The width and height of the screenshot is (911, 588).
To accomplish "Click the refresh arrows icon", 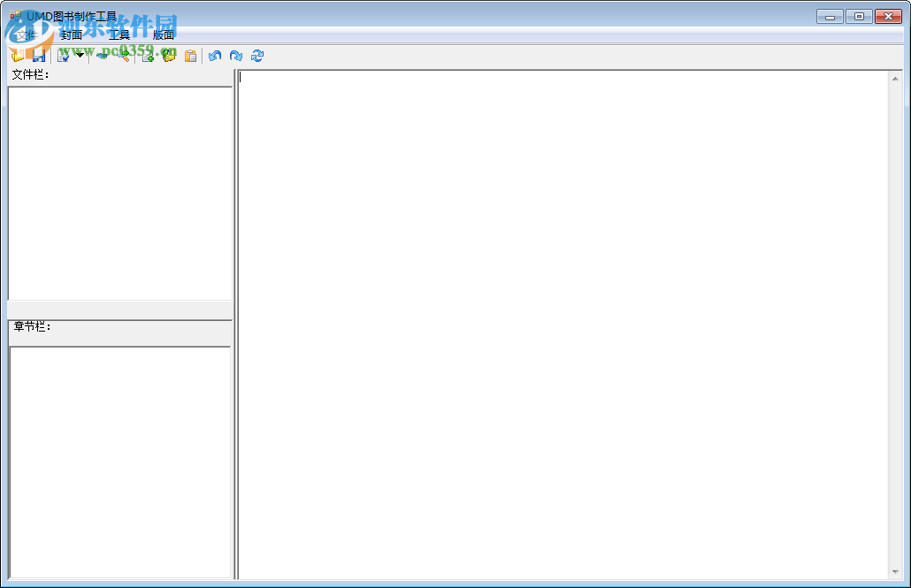I will (x=257, y=55).
